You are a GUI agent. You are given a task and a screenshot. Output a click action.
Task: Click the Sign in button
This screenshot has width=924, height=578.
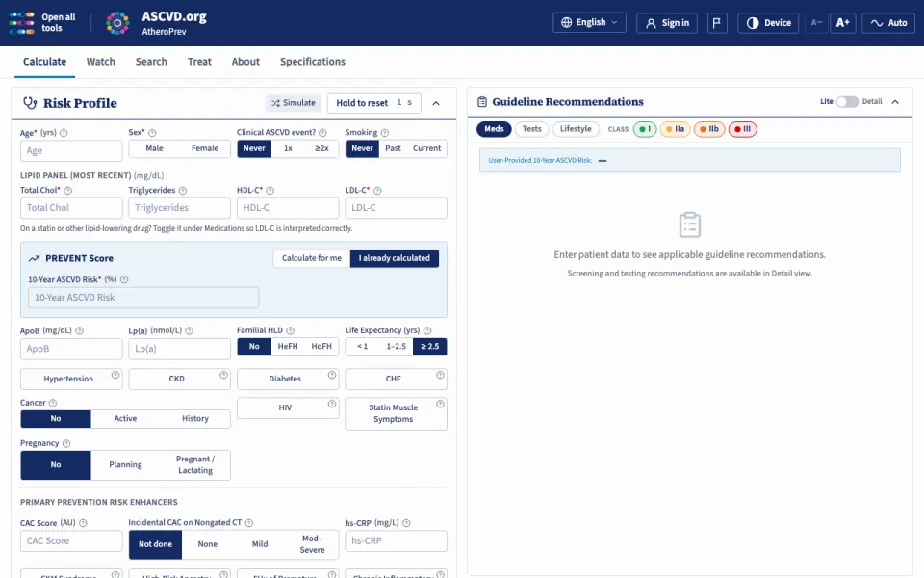coord(667,23)
